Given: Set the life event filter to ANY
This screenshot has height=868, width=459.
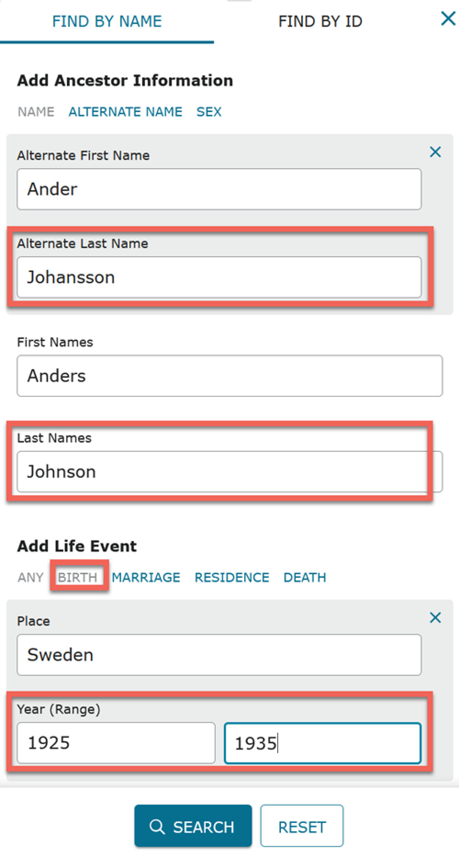Looking at the screenshot, I should pyautogui.click(x=29, y=577).
